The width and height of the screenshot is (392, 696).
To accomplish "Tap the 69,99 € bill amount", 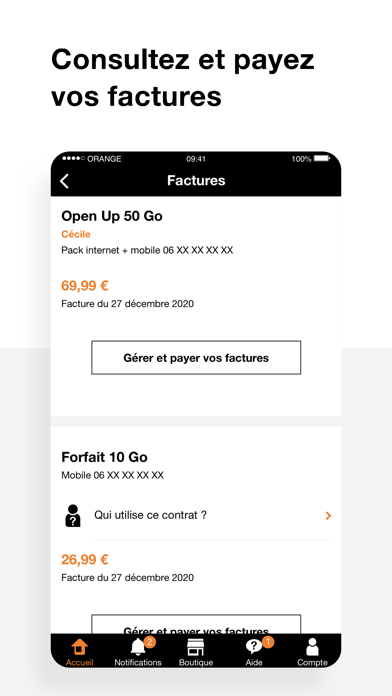I will 85,286.
